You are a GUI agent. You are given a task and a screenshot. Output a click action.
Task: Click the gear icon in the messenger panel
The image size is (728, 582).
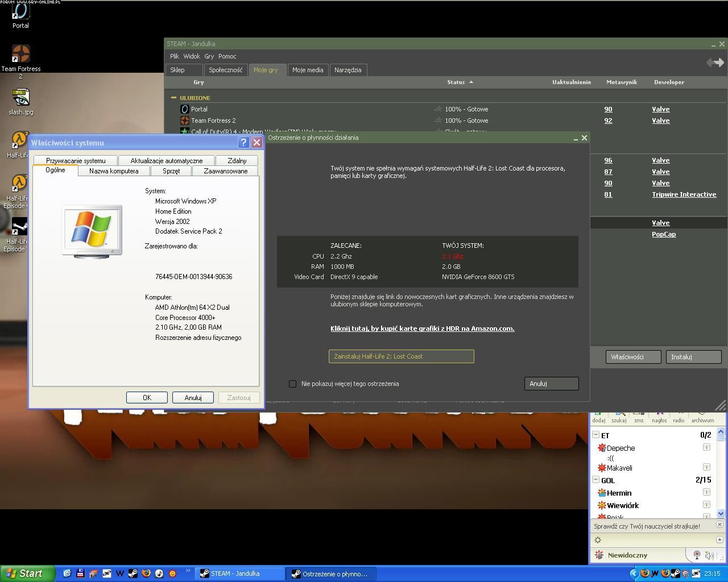click(x=598, y=540)
